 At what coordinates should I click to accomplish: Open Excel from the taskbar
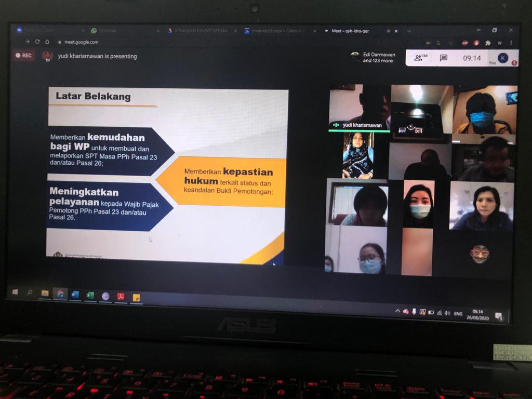point(90,295)
